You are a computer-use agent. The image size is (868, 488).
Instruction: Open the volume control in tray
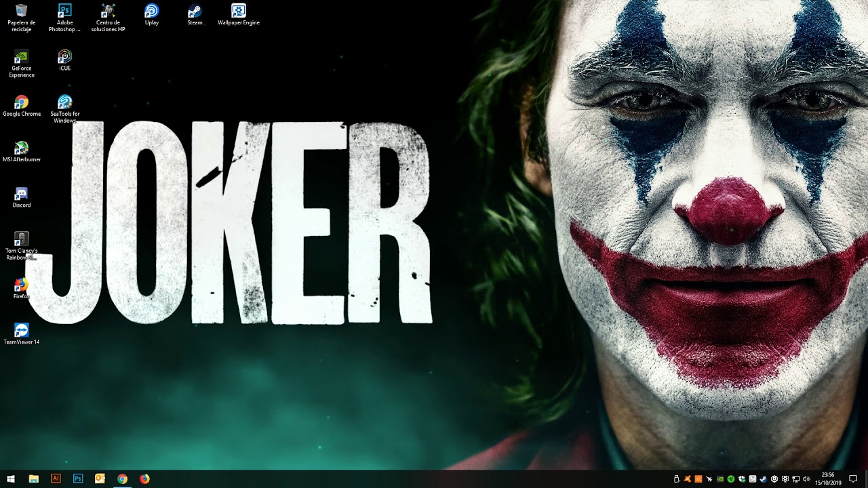[807, 479]
